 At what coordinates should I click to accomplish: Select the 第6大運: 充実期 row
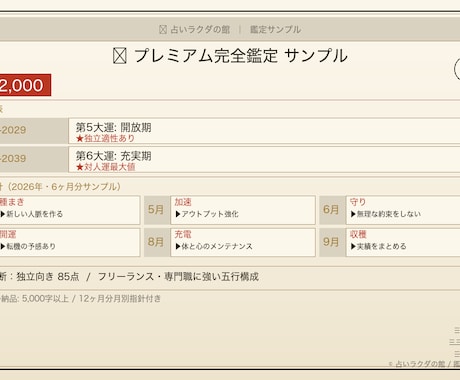[x=264, y=159]
